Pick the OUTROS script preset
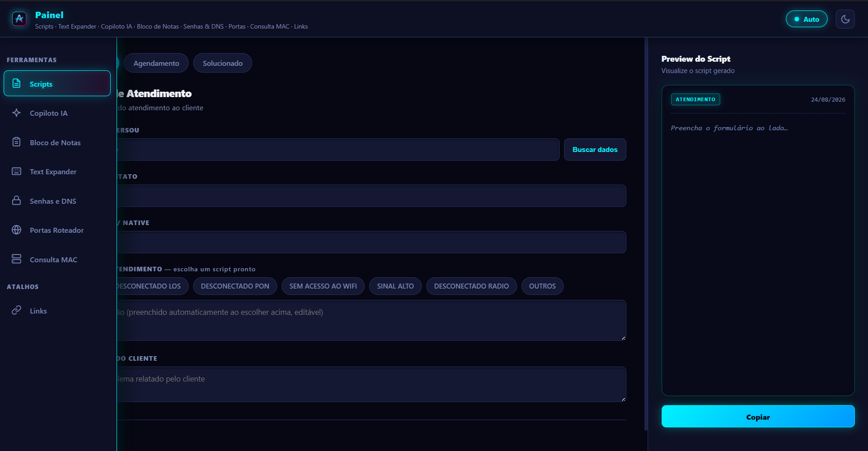 coord(542,286)
